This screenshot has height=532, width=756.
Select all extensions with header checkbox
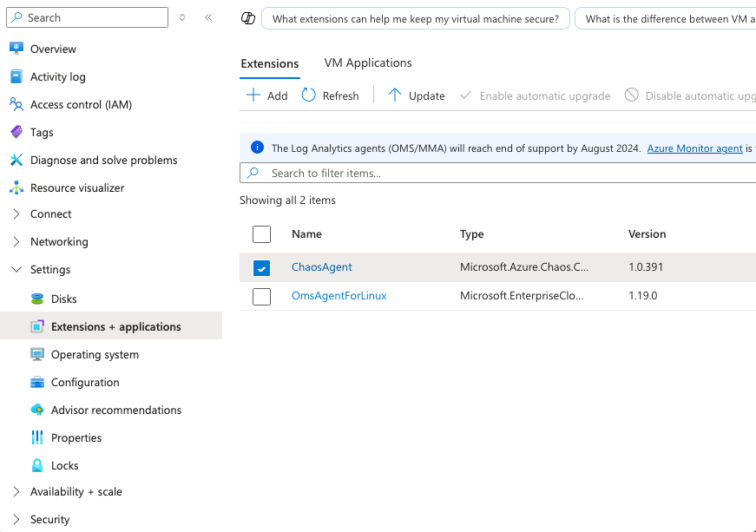[x=261, y=233]
